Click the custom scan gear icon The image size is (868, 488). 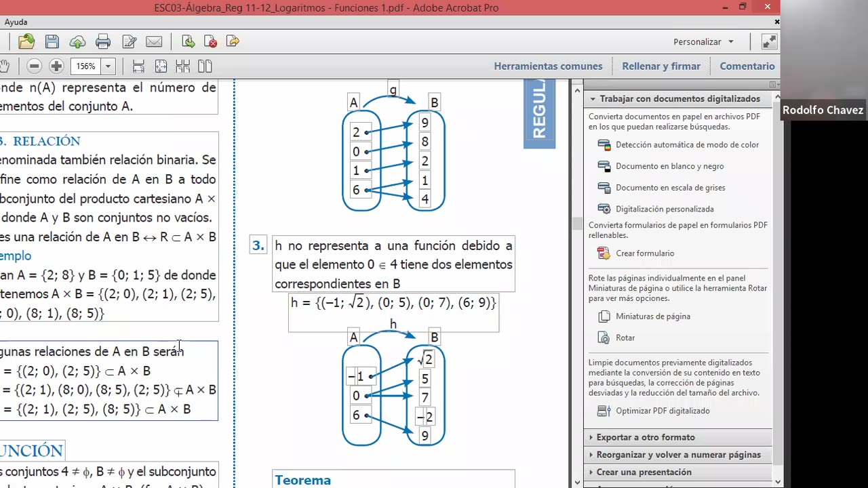pyautogui.click(x=604, y=209)
